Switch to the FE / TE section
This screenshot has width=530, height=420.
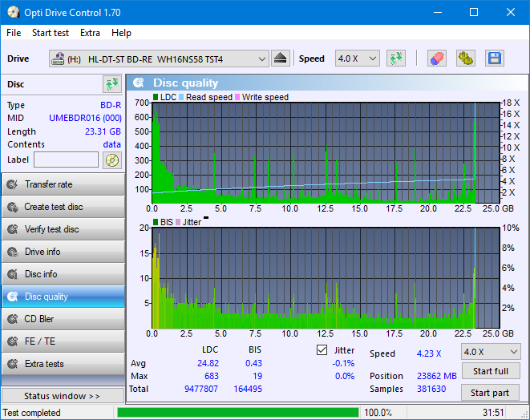tap(63, 341)
